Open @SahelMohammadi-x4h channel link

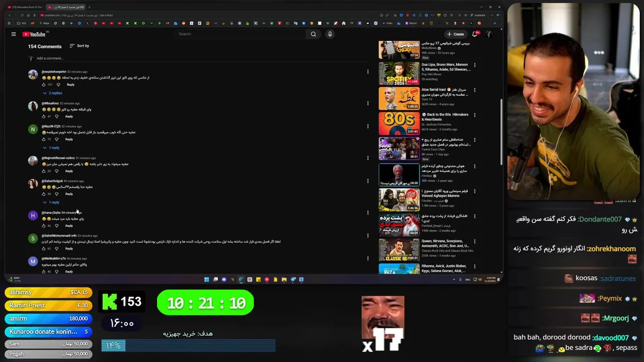pos(59,236)
